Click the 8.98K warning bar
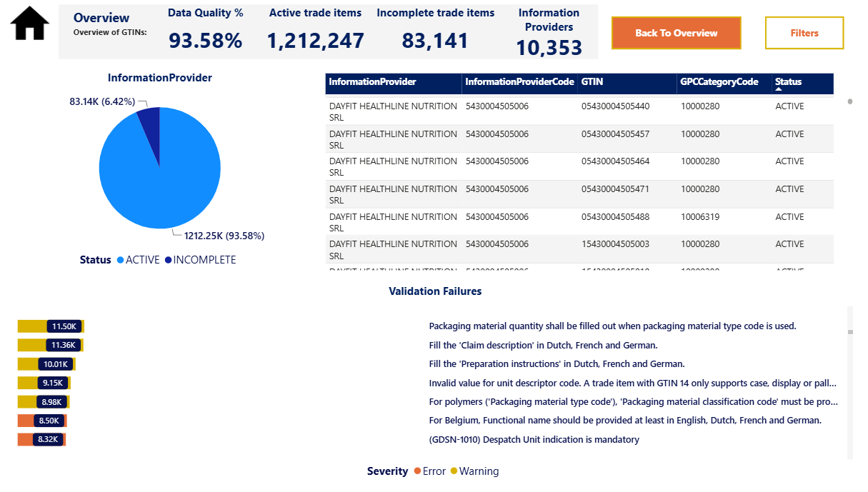The image size is (868, 492). (x=44, y=402)
